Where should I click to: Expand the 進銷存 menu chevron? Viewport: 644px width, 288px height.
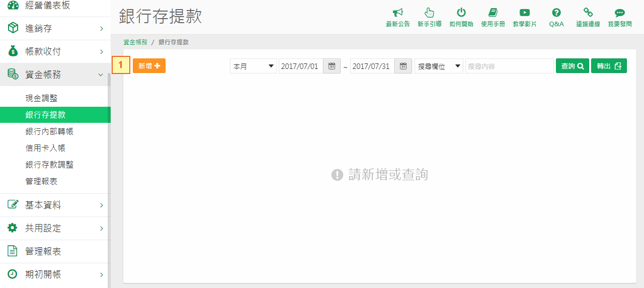(101, 29)
